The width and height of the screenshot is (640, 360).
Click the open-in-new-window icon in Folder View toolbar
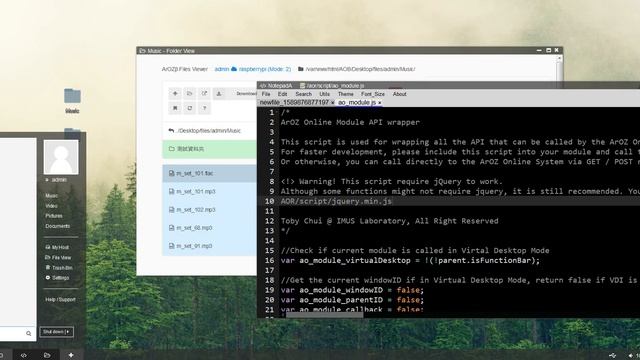pyautogui.click(x=204, y=93)
